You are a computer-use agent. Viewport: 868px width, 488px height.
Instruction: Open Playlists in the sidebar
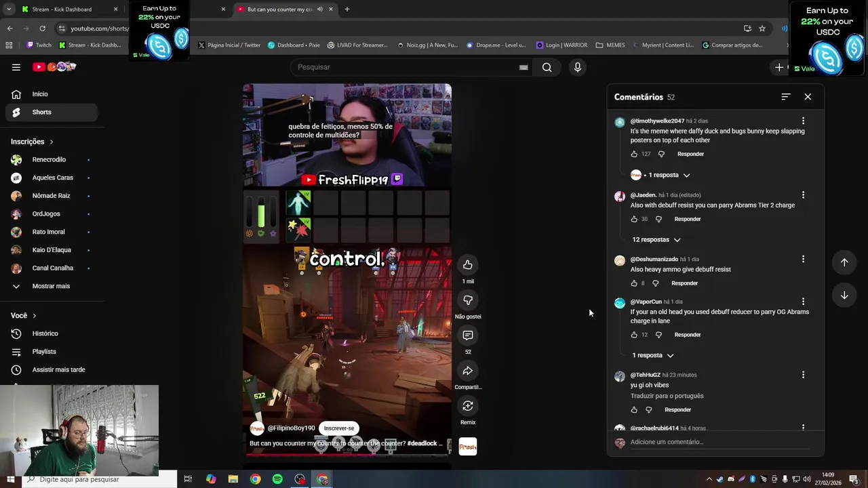(x=51, y=352)
